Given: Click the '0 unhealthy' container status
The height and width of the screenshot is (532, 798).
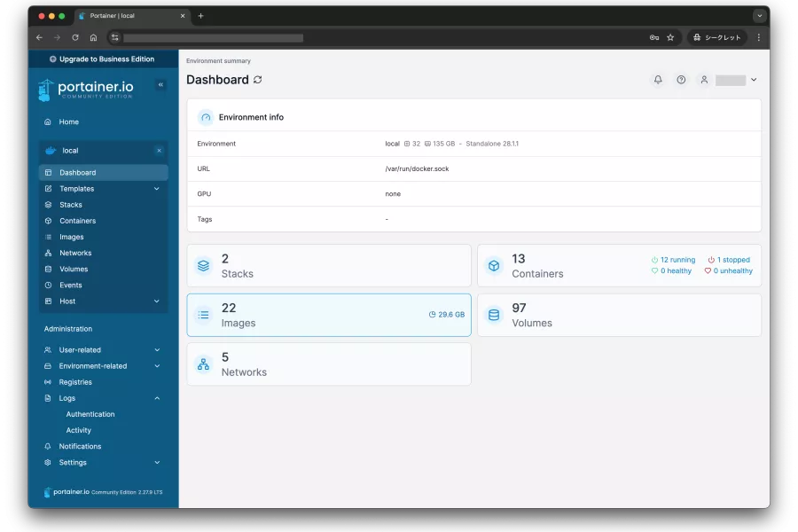Looking at the screenshot, I should tap(728, 270).
